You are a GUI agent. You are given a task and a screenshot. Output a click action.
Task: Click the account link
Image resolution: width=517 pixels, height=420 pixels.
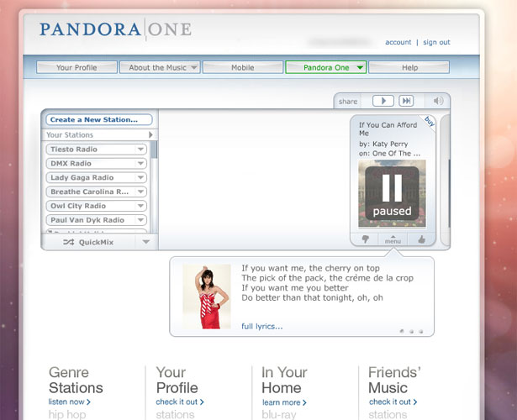[x=398, y=42]
